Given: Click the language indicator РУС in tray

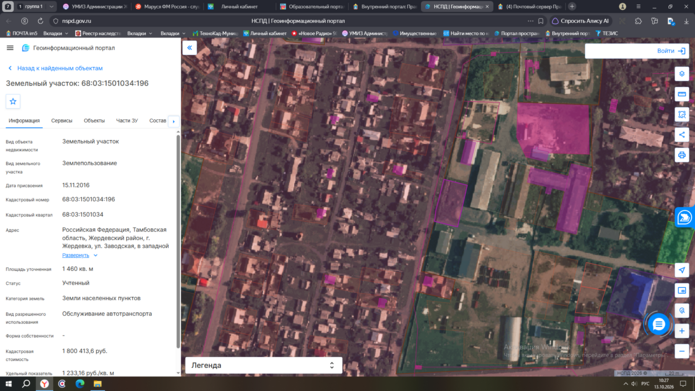Looking at the screenshot, I should 645,384.
